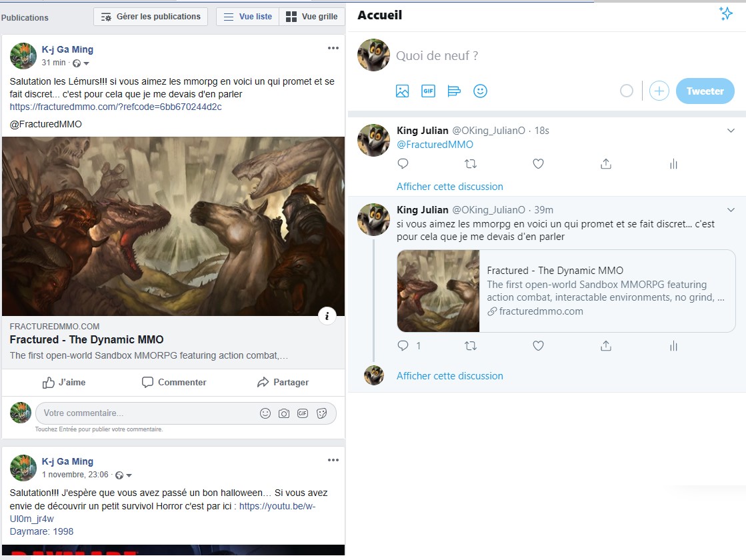
Task: Like the 18s King Julian tweet
Action: pos(538,164)
